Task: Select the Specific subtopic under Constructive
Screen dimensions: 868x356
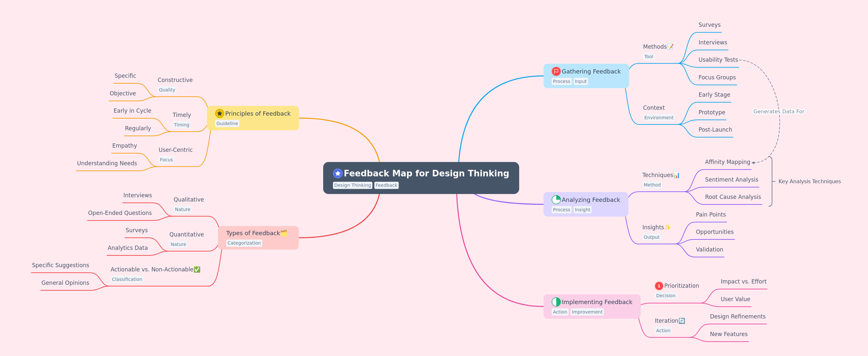Action: tap(125, 76)
